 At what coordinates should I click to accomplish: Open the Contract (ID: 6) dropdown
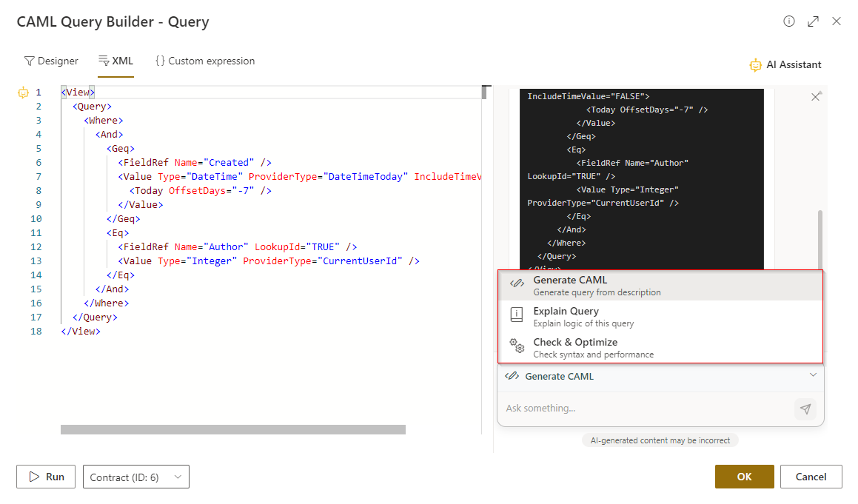(136, 477)
